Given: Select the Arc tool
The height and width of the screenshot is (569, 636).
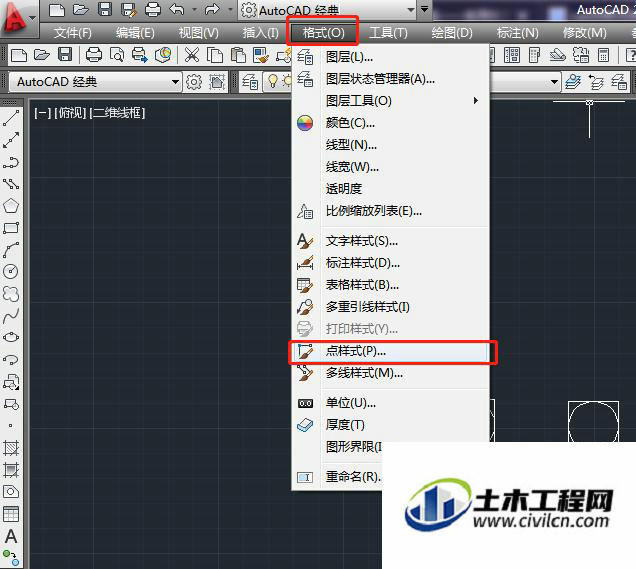Looking at the screenshot, I should point(11,250).
